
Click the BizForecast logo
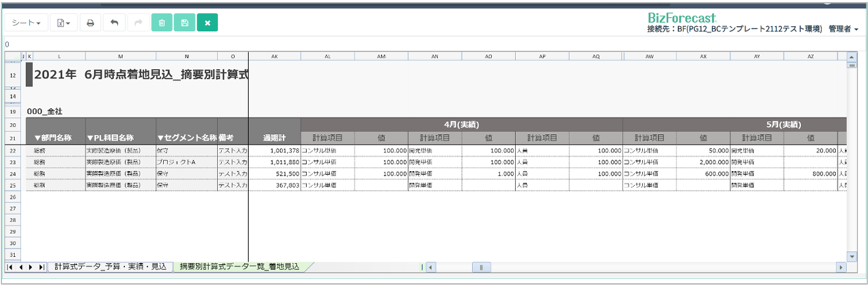coord(681,17)
